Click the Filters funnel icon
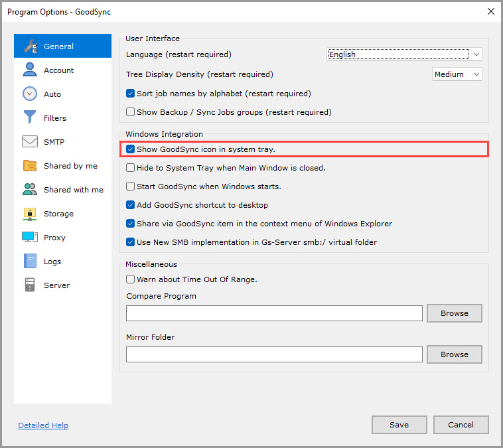The height and width of the screenshot is (448, 503). pos(29,117)
